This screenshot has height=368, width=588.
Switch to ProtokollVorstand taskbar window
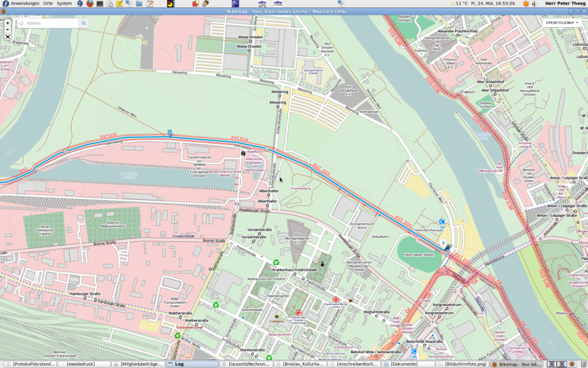[30, 364]
